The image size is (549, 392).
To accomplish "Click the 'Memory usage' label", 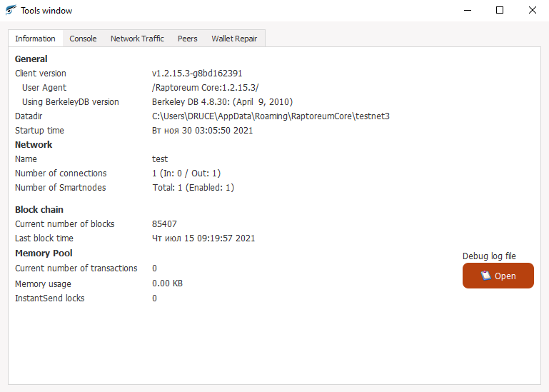I will coord(43,283).
